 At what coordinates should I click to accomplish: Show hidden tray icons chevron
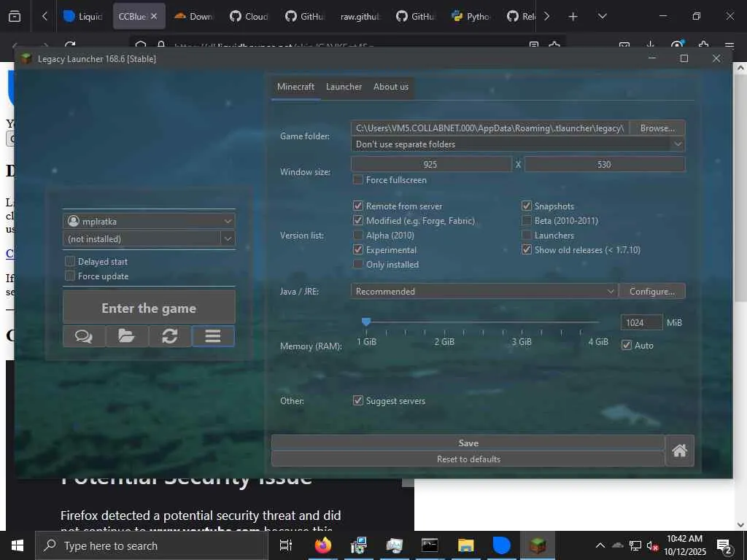(x=600, y=545)
